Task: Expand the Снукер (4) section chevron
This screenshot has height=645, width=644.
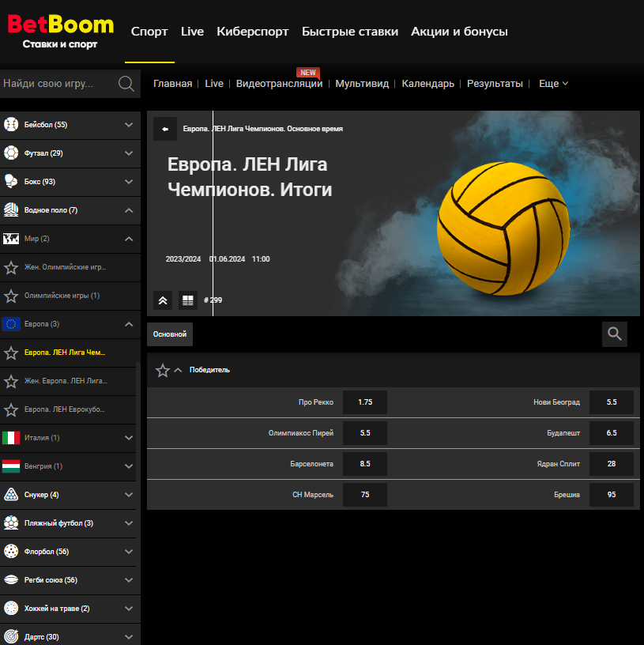Action: pyautogui.click(x=129, y=495)
